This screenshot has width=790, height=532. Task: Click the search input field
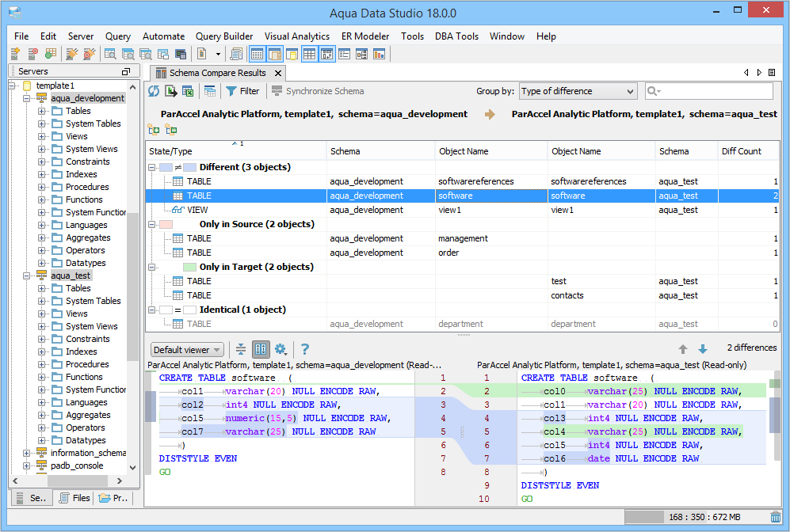point(709,91)
